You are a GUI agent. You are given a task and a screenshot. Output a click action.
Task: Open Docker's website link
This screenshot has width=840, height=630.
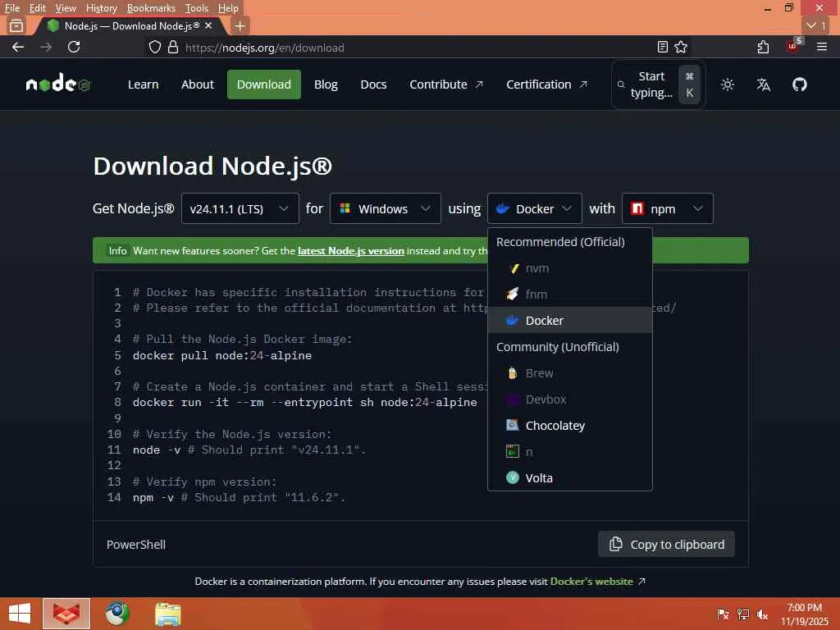point(591,582)
